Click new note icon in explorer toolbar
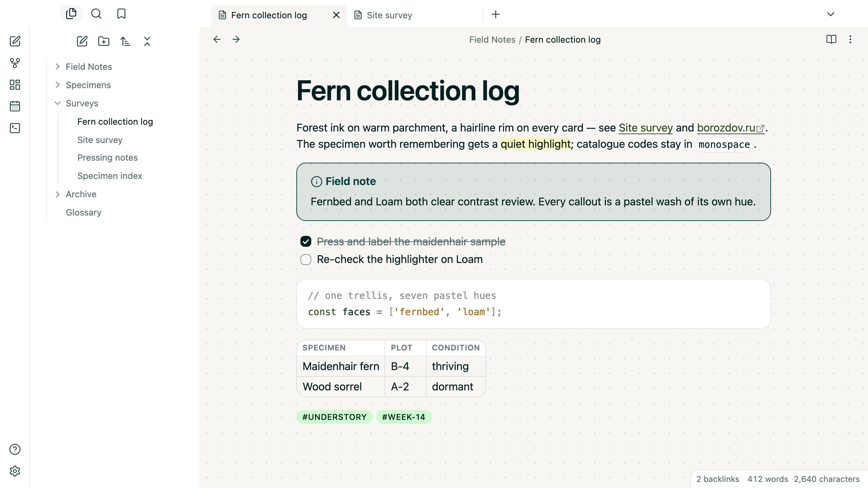 click(x=82, y=41)
